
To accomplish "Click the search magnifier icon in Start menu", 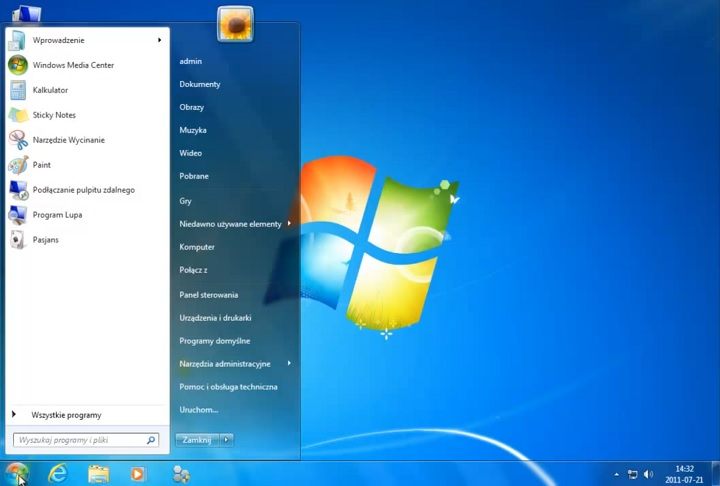I will [x=151, y=440].
